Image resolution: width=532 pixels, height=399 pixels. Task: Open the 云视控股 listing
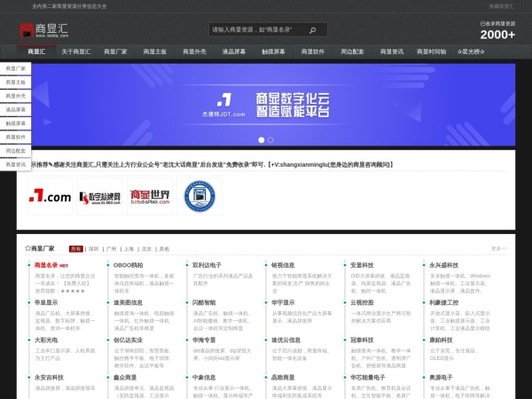pos(362,302)
